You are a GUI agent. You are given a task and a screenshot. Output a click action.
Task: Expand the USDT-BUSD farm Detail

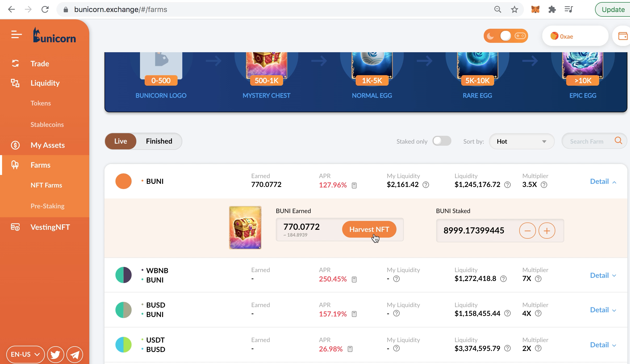603,345
